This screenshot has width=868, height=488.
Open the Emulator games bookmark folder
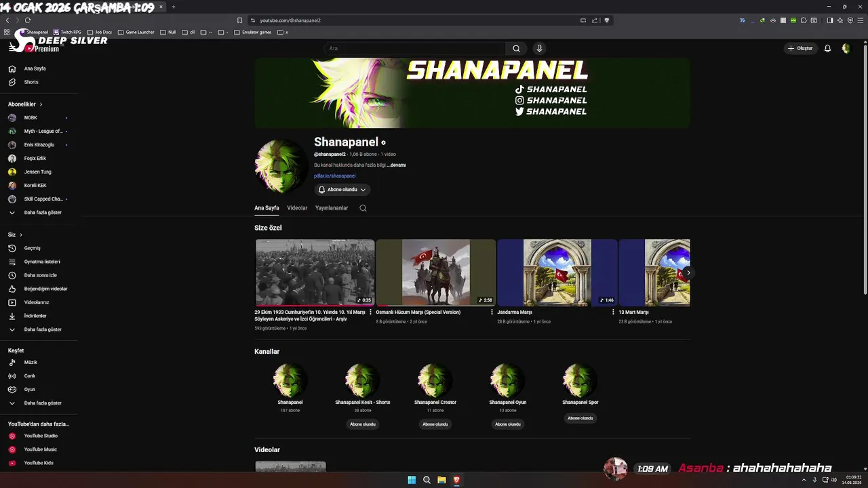[x=252, y=32]
